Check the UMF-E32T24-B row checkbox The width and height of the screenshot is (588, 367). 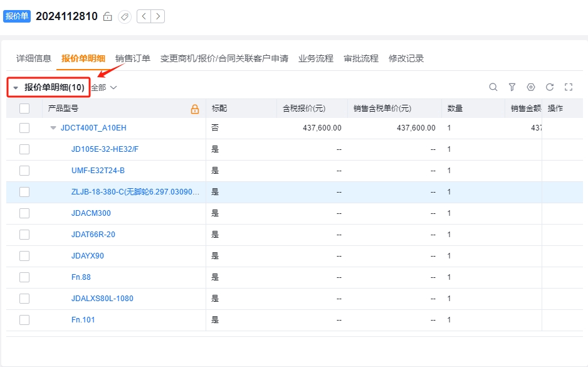point(24,171)
